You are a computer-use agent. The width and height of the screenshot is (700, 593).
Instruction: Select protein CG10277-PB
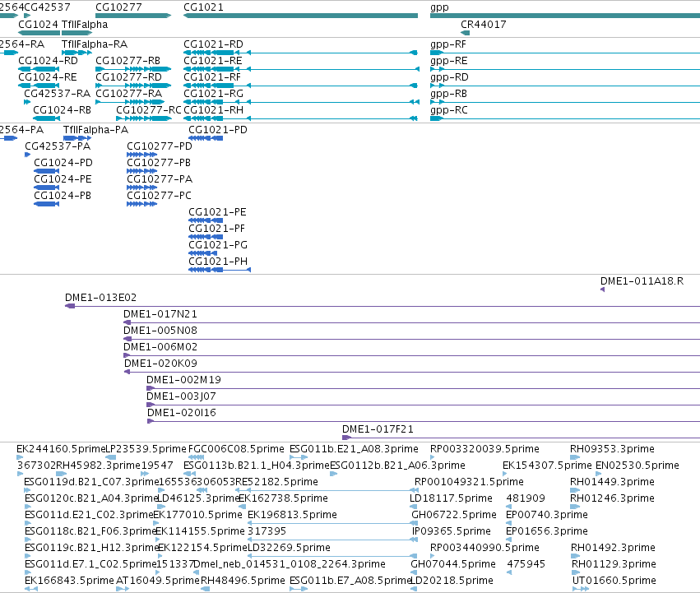(159, 163)
